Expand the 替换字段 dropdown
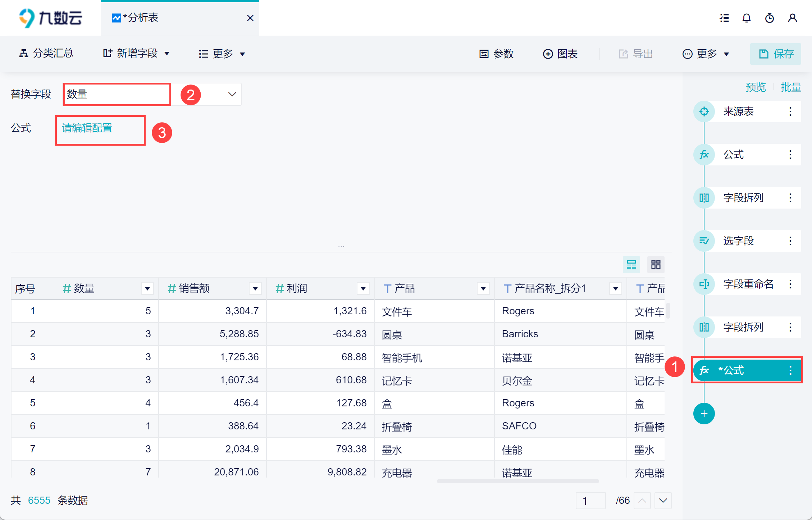Image resolution: width=812 pixels, height=520 pixels. [232, 94]
